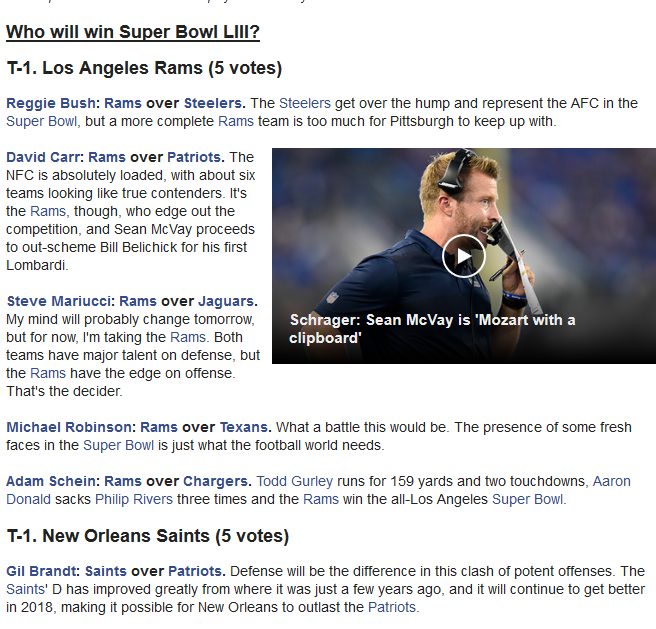Click Rams link in 'taking the Rams'
The image size is (656, 629).
pyautogui.click(x=188, y=337)
